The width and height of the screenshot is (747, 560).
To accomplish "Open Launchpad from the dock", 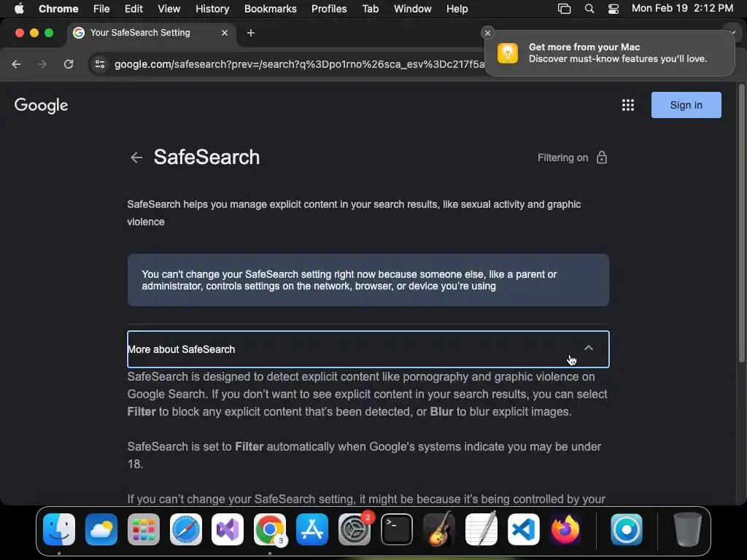I will 144,529.
